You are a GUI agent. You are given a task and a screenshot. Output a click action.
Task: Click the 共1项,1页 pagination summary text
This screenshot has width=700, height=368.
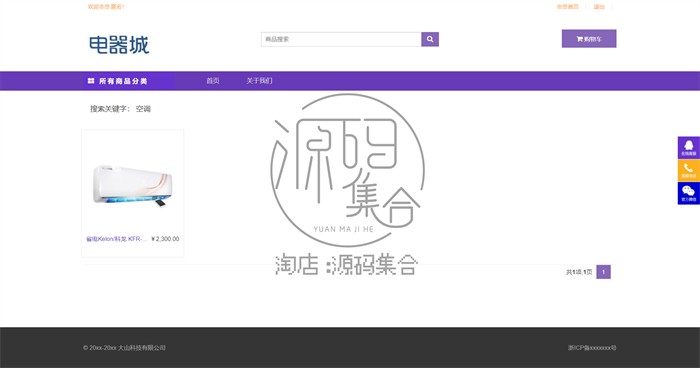[579, 272]
